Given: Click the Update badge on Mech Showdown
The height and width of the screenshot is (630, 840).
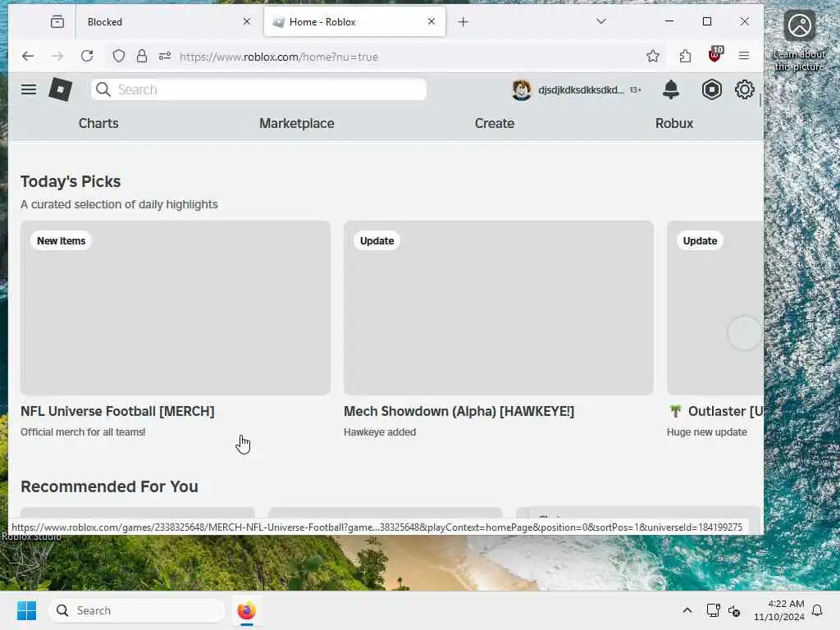Looking at the screenshot, I should point(377,241).
